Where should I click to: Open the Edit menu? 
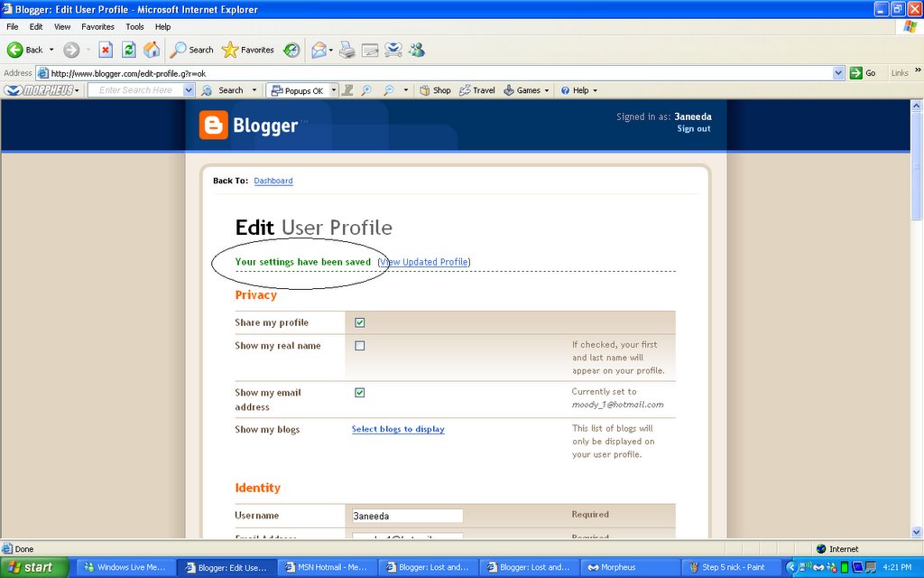36,26
